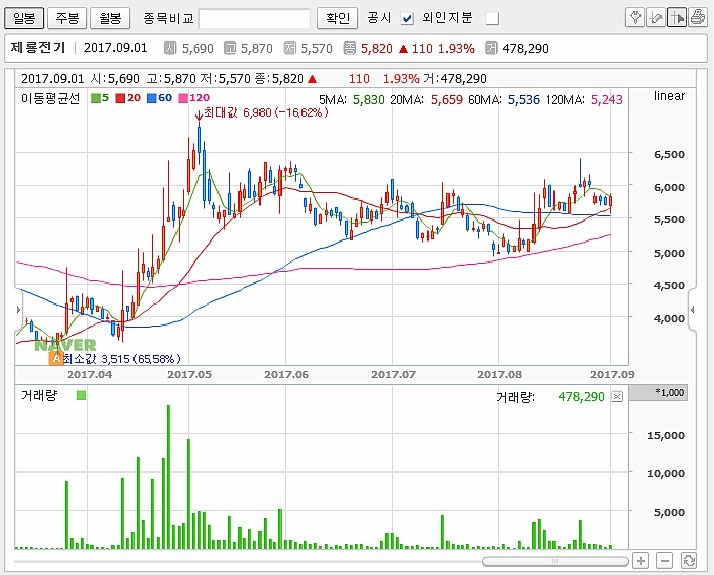Image resolution: width=714 pixels, height=575 pixels.
Task: Click the green 거래량 legend swatch
Action: coord(82,395)
